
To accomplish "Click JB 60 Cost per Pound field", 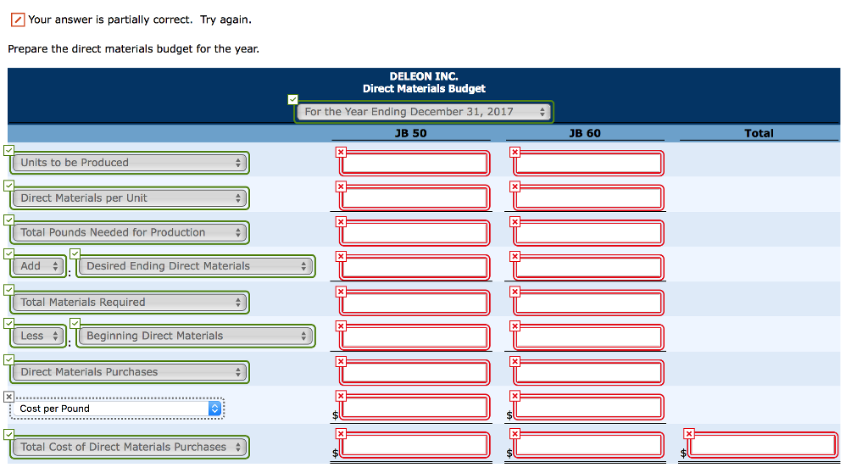I will coord(588,408).
